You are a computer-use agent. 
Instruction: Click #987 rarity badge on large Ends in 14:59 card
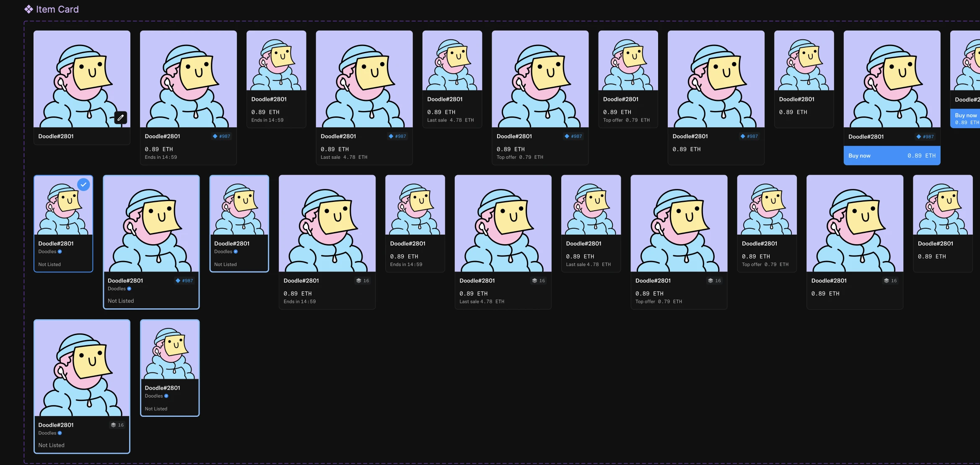[221, 136]
